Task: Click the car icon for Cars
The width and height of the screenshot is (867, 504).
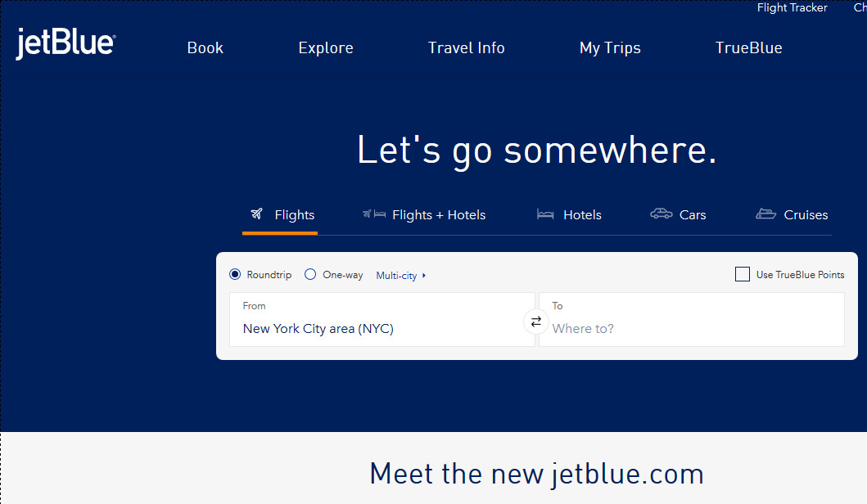Action: tap(661, 214)
